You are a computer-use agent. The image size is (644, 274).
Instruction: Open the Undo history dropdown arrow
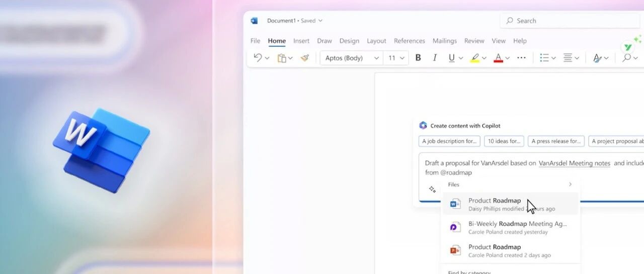coord(267,58)
